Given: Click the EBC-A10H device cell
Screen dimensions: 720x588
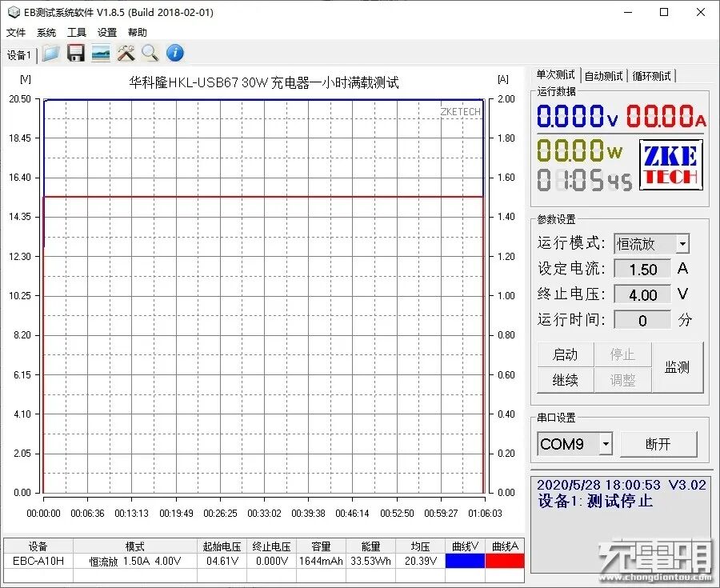Looking at the screenshot, I should (38, 561).
